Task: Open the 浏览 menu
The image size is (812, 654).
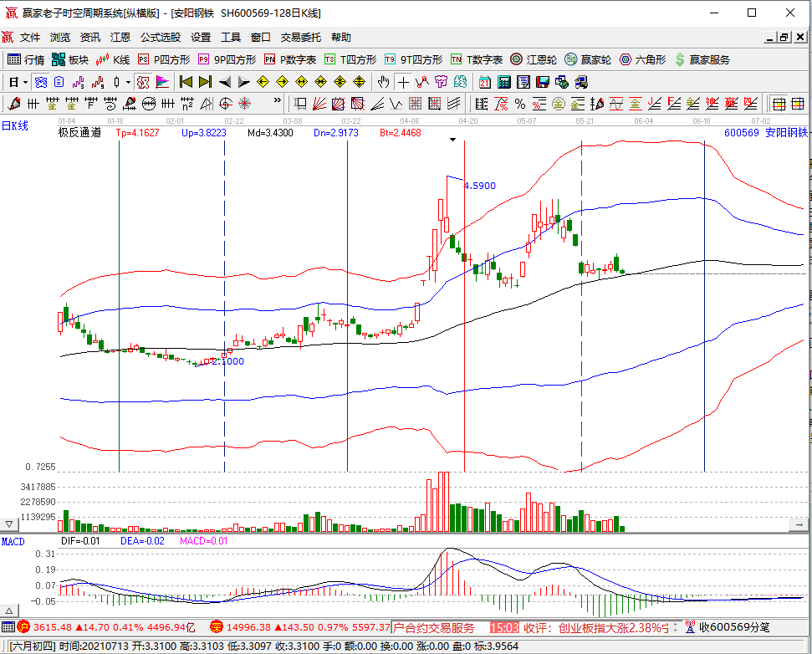Action: (x=60, y=38)
